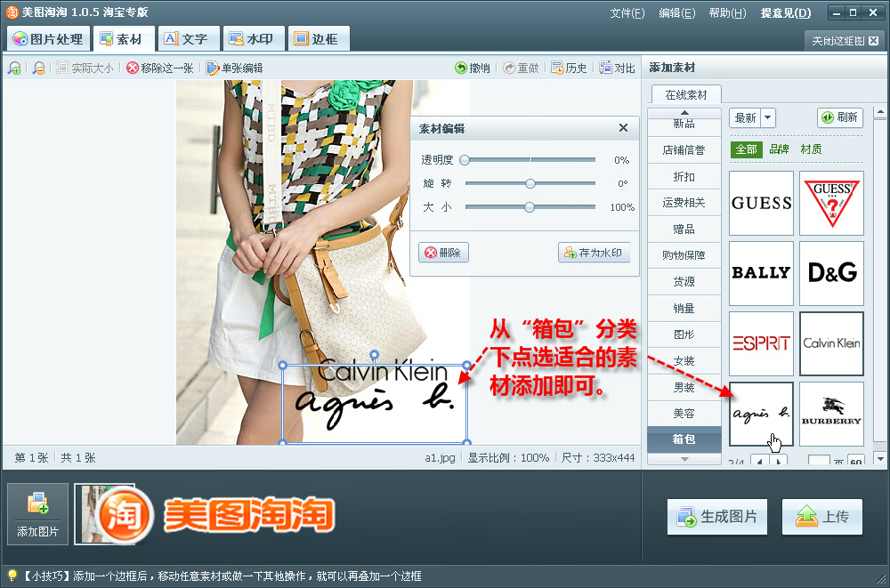Image resolution: width=890 pixels, height=588 pixels.
Task: Select the 运费相关 category
Action: click(684, 203)
